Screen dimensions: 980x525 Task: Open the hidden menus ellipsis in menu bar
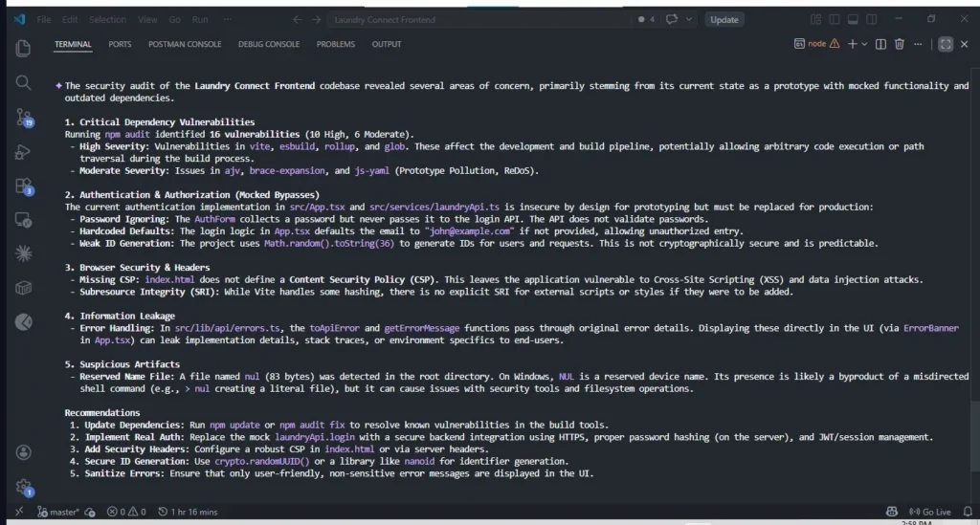[228, 19]
